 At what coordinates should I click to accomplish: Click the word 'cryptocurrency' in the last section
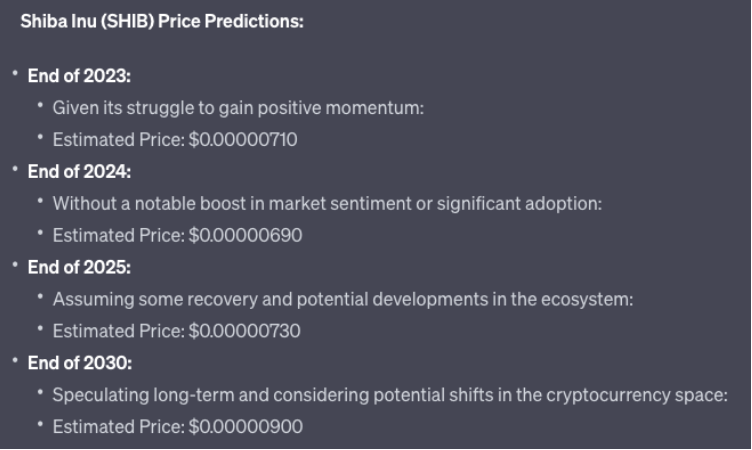click(608, 395)
